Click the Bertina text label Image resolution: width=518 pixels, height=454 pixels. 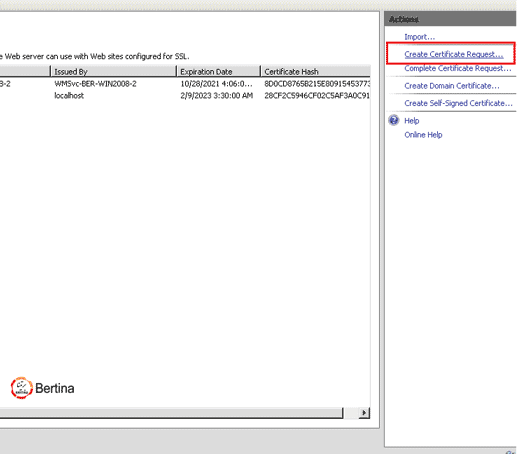[55, 388]
